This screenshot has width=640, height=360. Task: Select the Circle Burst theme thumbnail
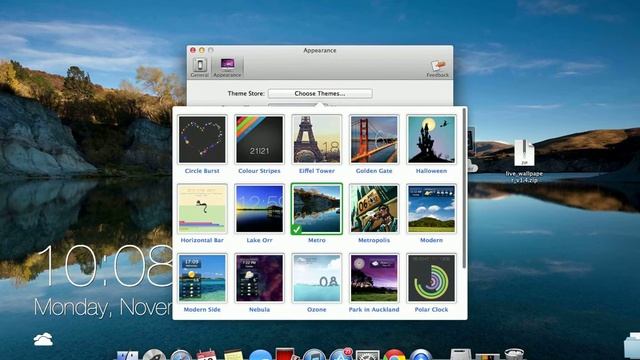pos(202,140)
